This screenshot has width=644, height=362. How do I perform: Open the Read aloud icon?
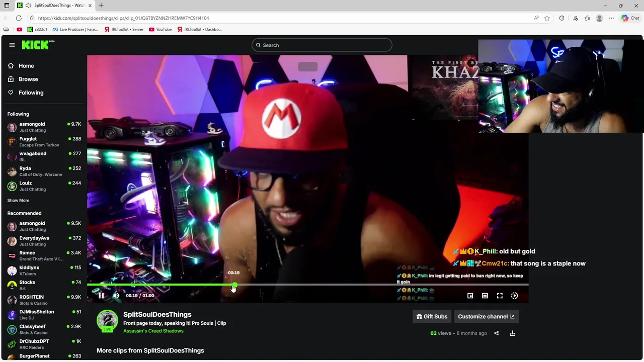(536, 18)
